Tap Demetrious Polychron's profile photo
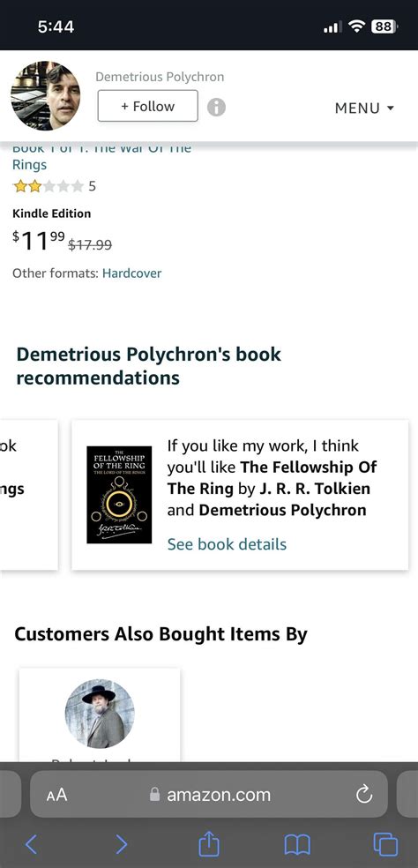The width and height of the screenshot is (418, 868). [x=45, y=96]
